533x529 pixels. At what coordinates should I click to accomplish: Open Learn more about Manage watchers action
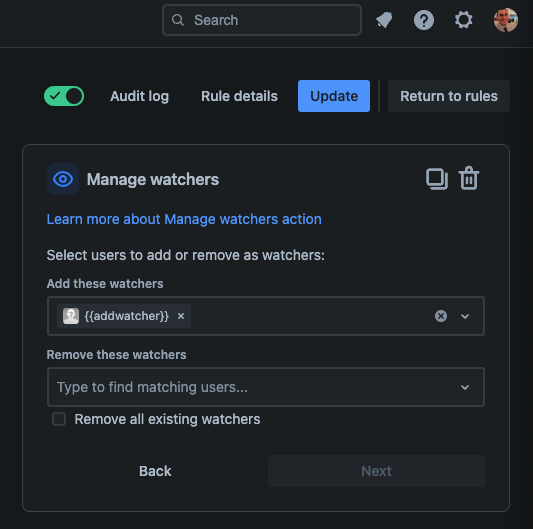point(184,219)
